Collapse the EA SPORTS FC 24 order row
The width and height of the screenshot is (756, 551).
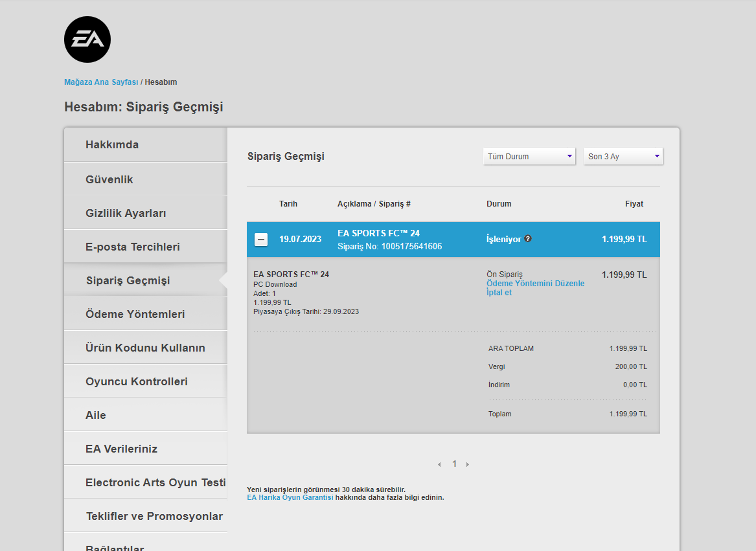261,239
